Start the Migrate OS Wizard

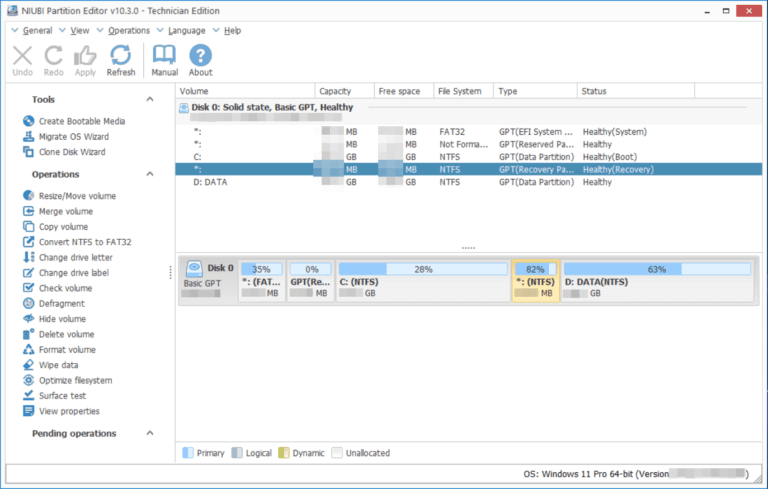(66, 137)
